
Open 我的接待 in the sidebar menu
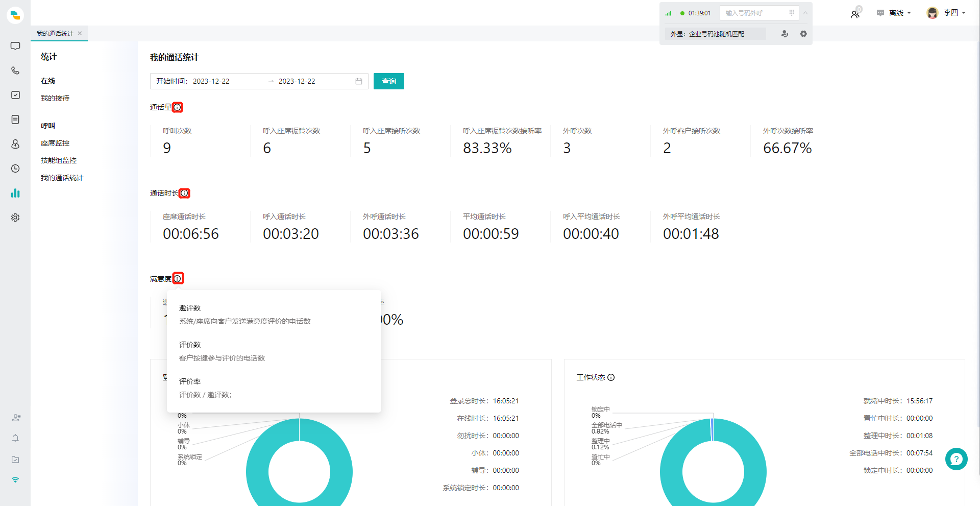[x=55, y=98]
